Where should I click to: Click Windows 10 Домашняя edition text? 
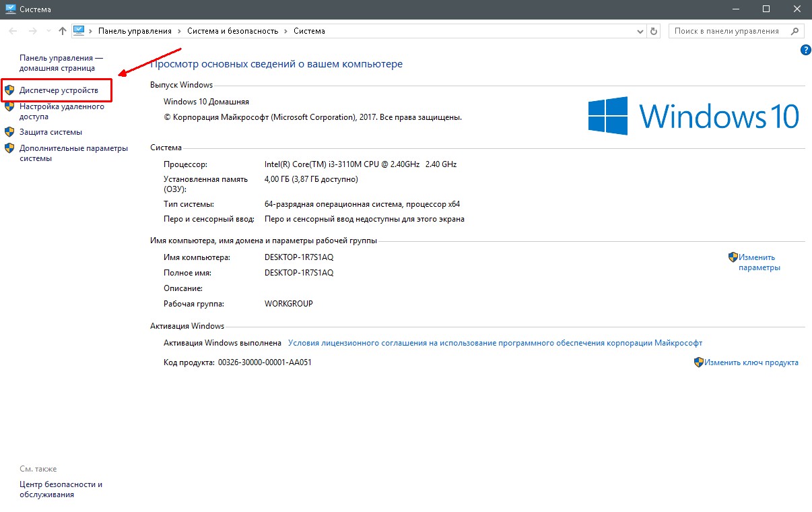point(207,102)
